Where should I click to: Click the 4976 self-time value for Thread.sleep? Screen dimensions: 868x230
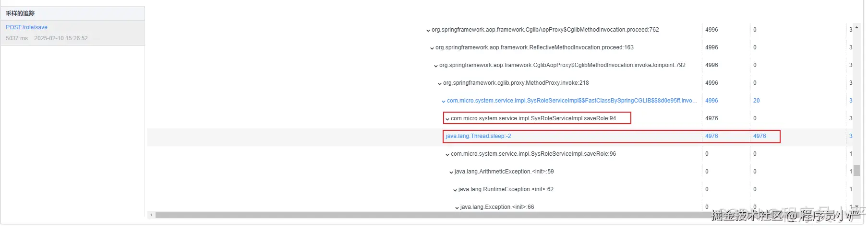point(759,136)
